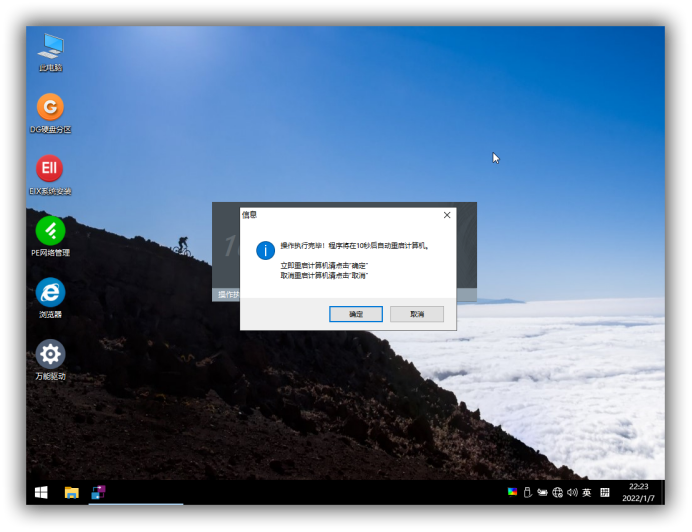Close the 信息 dialog window
Screen dimensions: 692x532
pos(447,214)
